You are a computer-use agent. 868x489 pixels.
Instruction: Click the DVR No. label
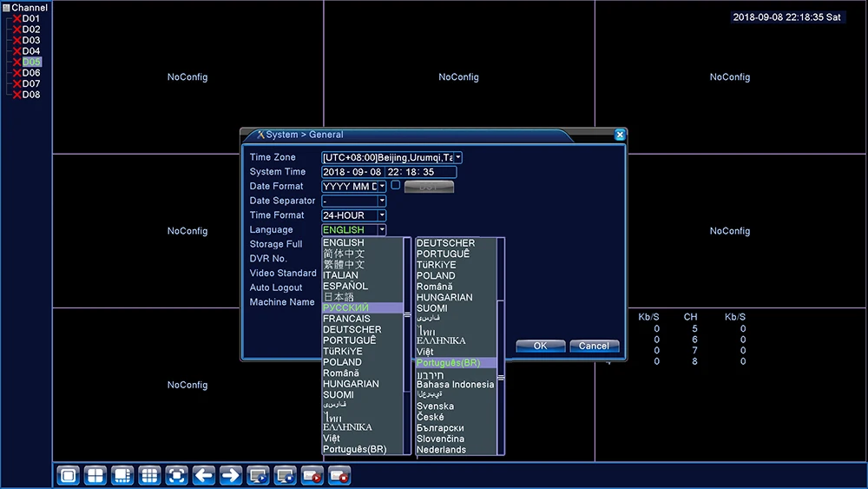point(268,259)
